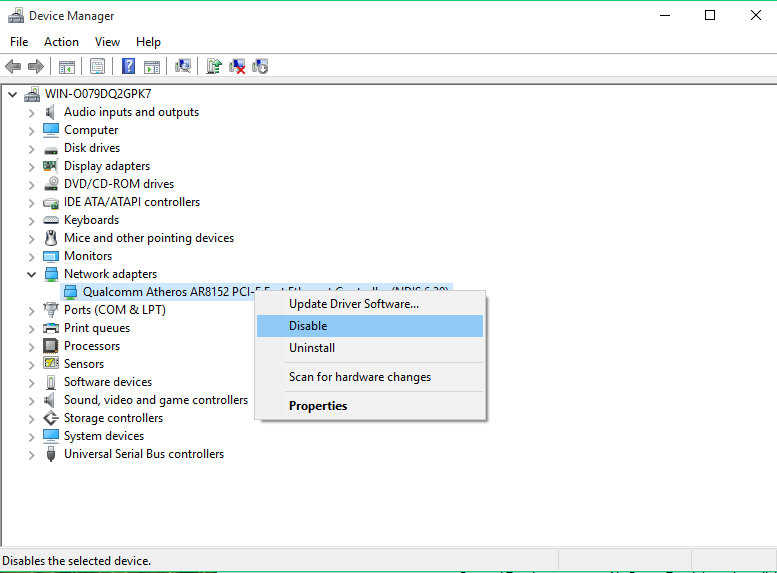Image resolution: width=777 pixels, height=573 pixels.
Task: Toggle the show/hide action pane icon
Action: click(x=152, y=66)
